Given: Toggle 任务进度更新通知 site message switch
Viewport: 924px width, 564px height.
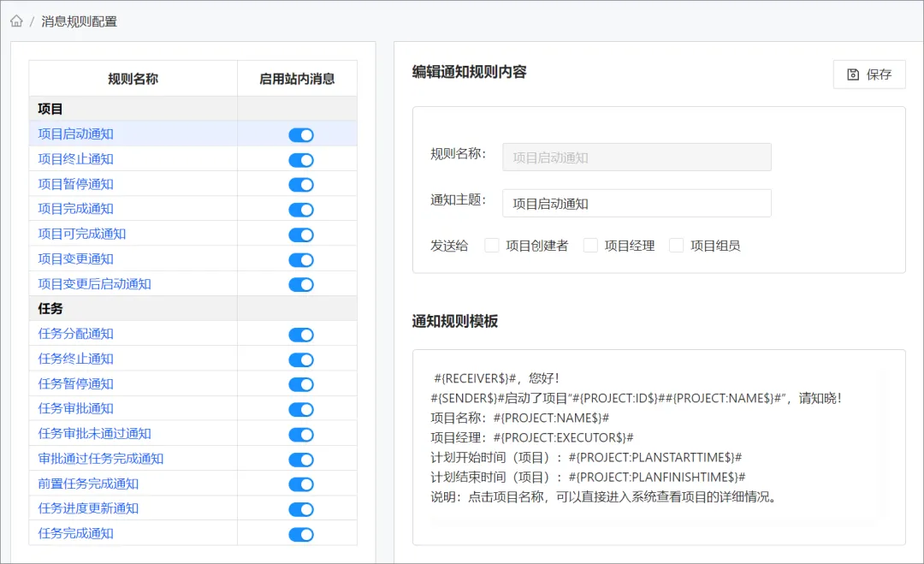Looking at the screenshot, I should 301,509.
